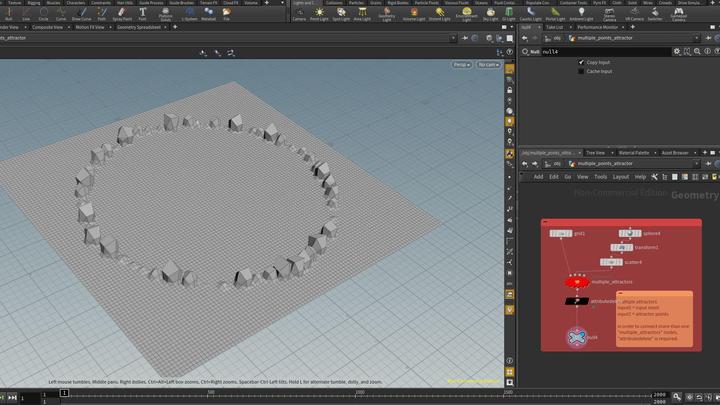This screenshot has height=405, width=720.
Task: Click the Gamepad Camera shelf tool
Action: click(678, 15)
